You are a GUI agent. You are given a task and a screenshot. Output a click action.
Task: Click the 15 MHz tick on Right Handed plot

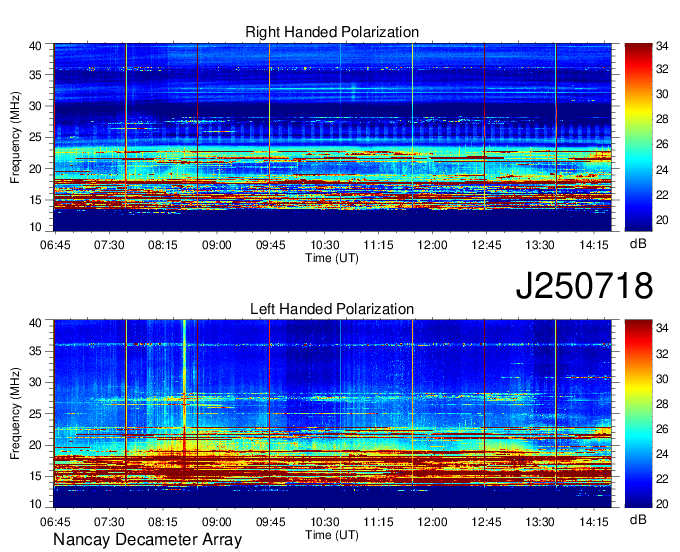point(35,200)
